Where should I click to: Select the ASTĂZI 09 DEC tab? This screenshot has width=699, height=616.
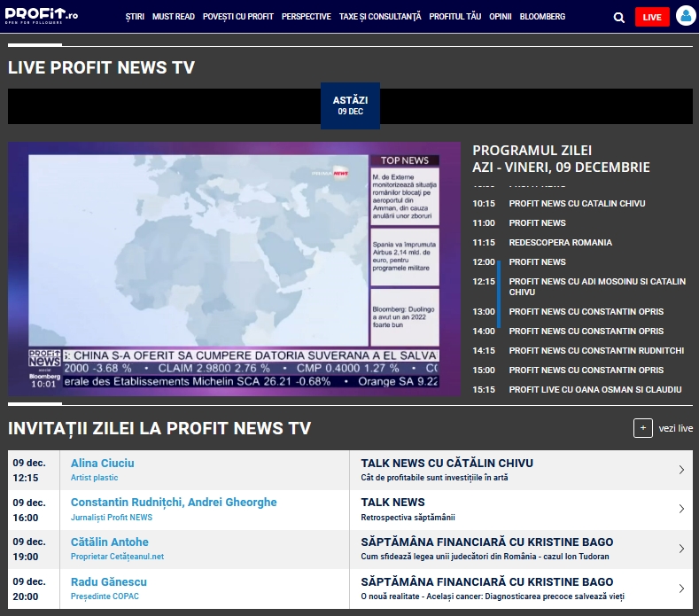tap(351, 105)
